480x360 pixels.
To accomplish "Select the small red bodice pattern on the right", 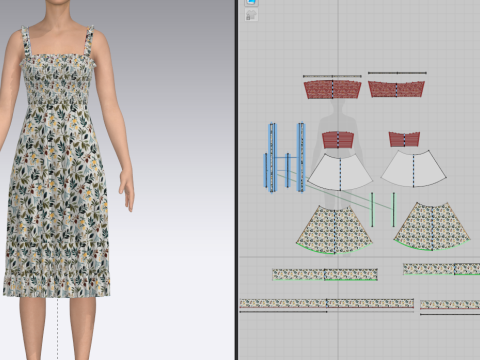I will tap(404, 139).
